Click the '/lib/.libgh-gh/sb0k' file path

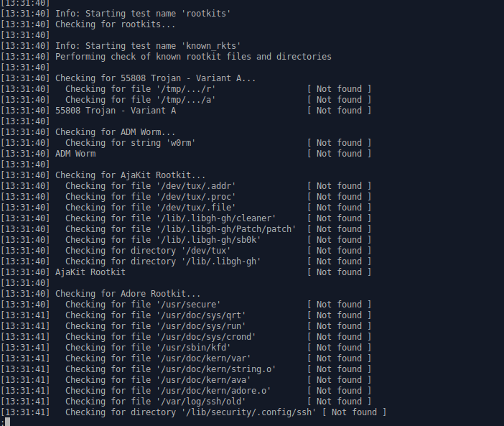tap(209, 240)
